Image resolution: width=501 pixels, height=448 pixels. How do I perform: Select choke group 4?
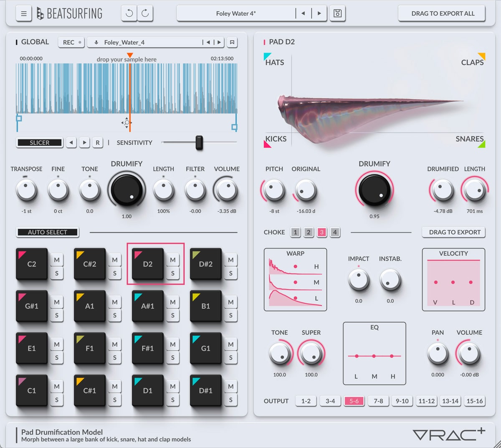pos(335,232)
